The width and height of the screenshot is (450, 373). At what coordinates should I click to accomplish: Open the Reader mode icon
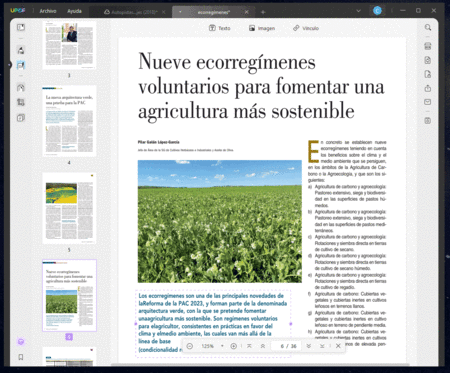[21, 27]
